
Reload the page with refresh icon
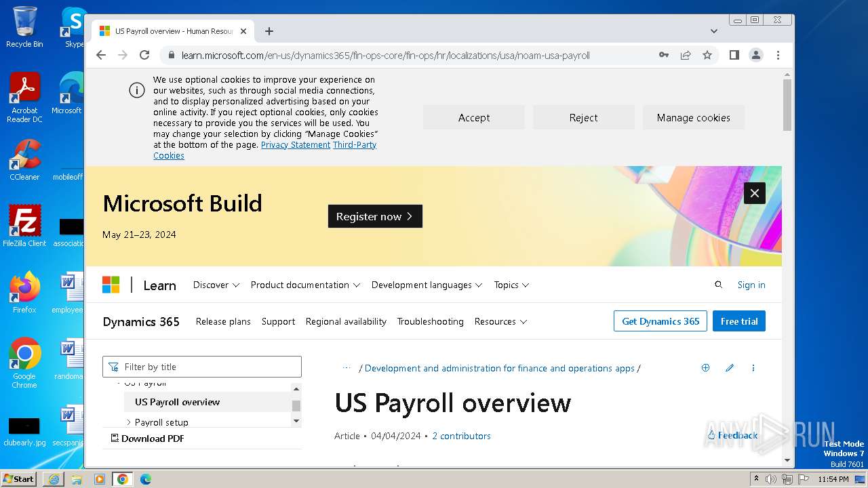(144, 56)
